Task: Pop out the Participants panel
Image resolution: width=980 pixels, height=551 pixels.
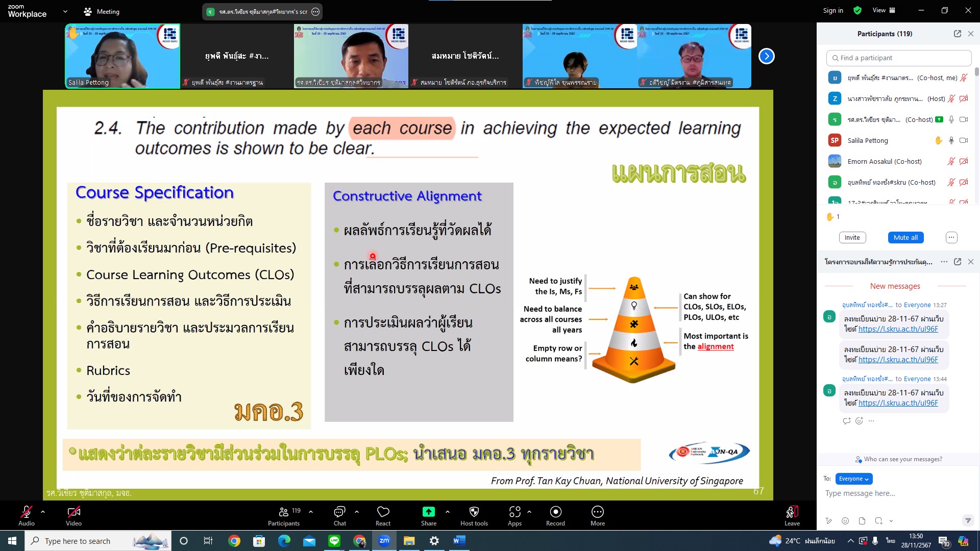Action: [958, 34]
